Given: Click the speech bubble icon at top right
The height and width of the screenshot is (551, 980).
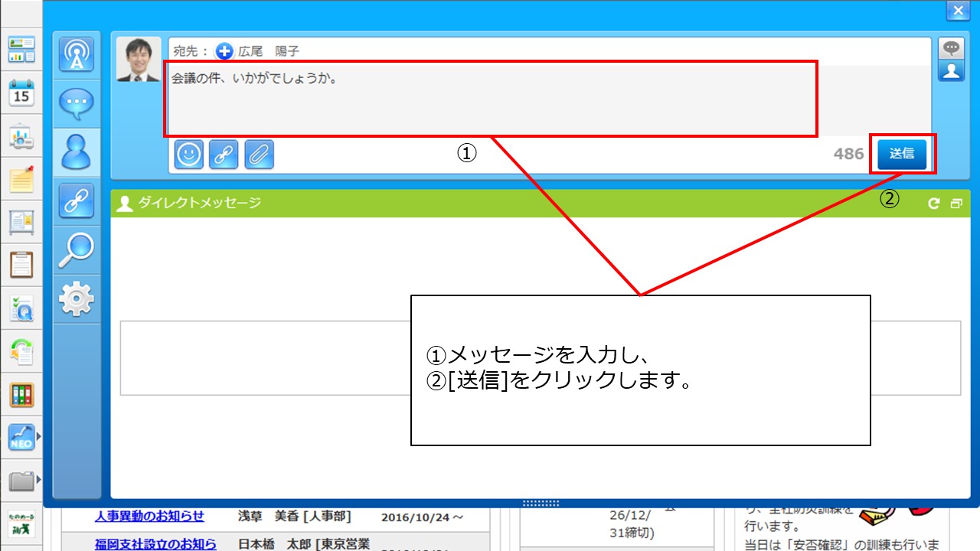Looking at the screenshot, I should coord(952,48).
